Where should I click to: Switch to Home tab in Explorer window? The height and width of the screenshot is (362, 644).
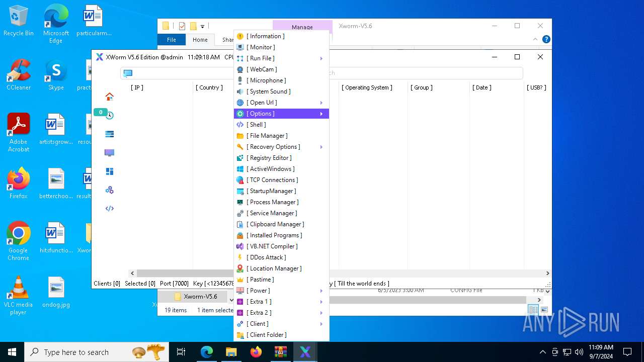[x=200, y=40]
